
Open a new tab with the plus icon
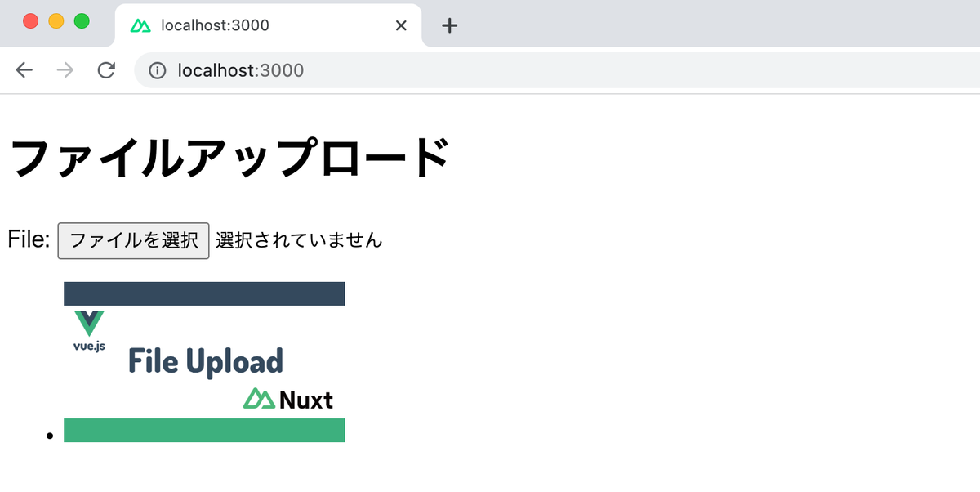(448, 25)
